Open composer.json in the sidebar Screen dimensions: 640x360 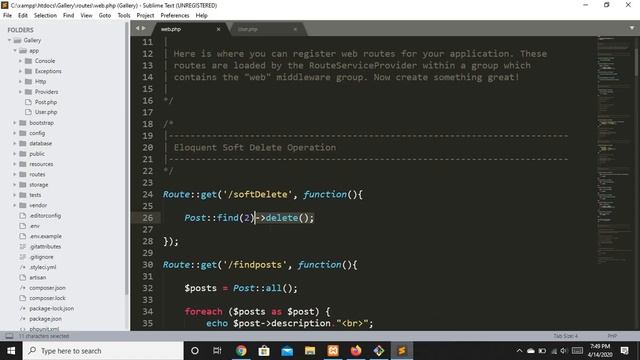[47, 288]
